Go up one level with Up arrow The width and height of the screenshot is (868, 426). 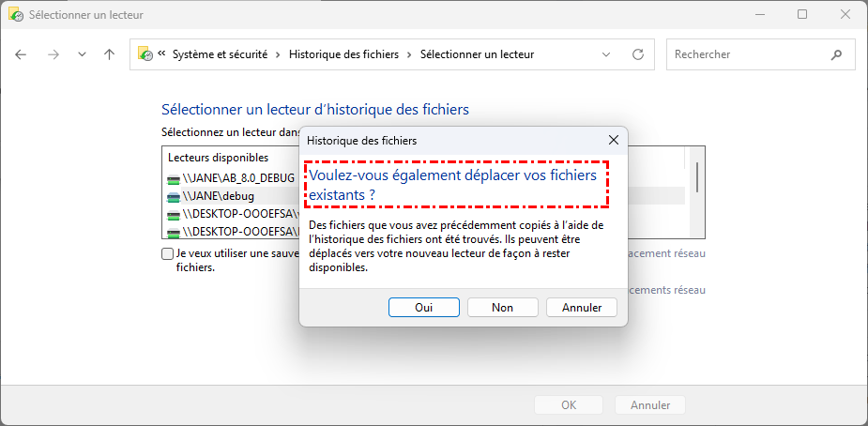point(109,54)
